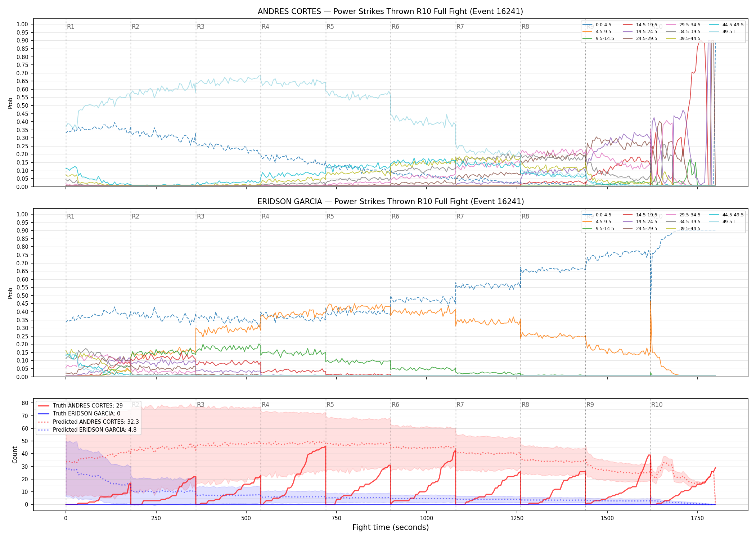This screenshot has height=540, width=756.
Task: Click the R4 round marker in Garcia chart
Action: coord(265,216)
